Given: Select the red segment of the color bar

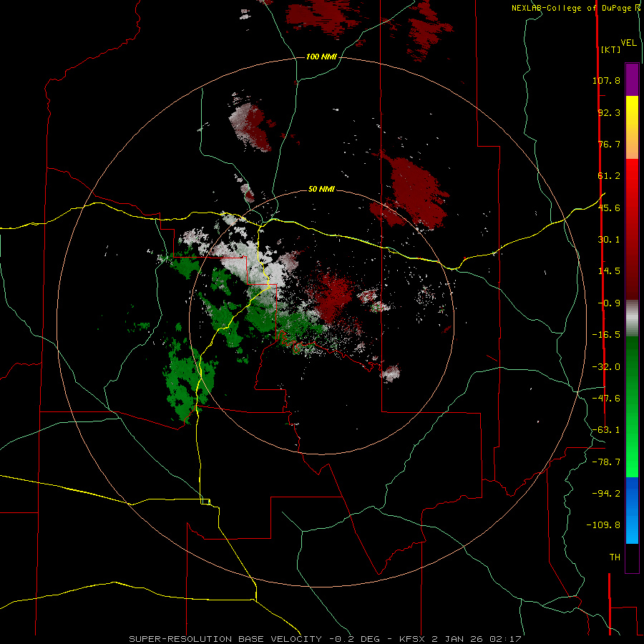Looking at the screenshot, I should click(x=632, y=229).
